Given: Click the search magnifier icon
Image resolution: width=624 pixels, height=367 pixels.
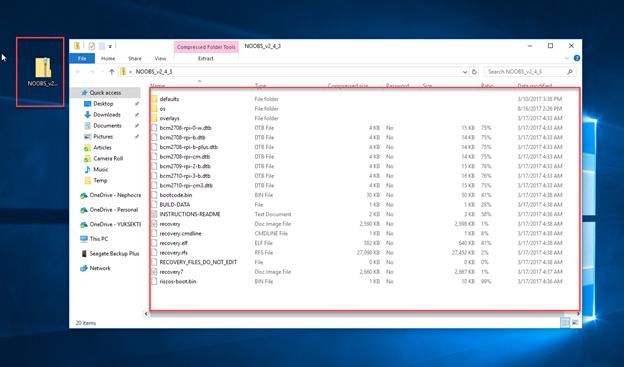Looking at the screenshot, I should click(570, 72).
